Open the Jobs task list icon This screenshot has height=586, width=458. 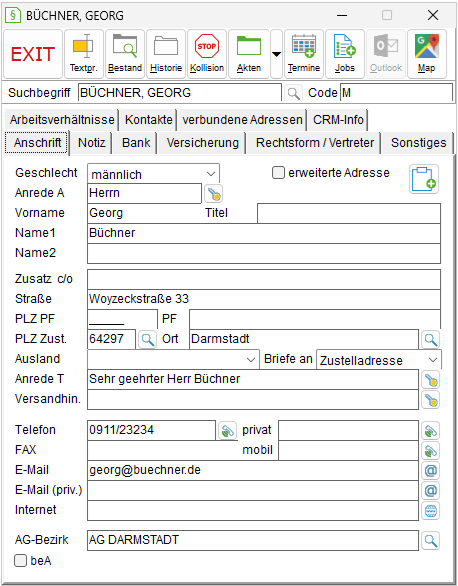pos(345,54)
